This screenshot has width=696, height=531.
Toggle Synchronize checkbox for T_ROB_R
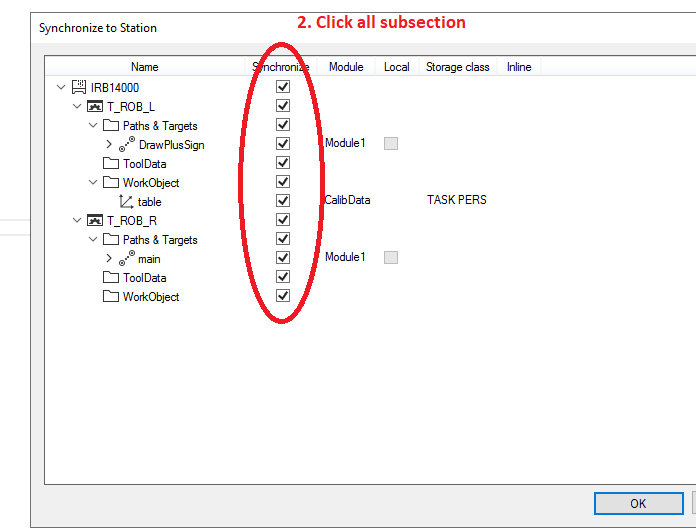(x=283, y=219)
